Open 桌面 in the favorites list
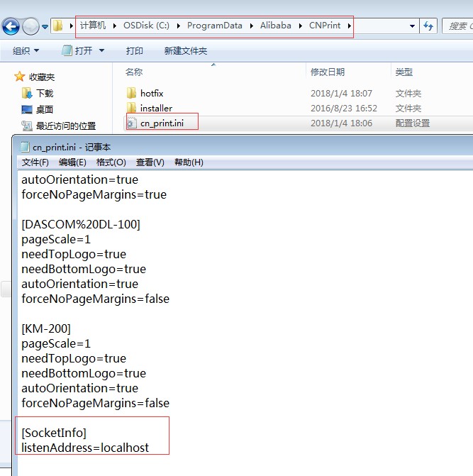473x476 pixels. coord(45,109)
